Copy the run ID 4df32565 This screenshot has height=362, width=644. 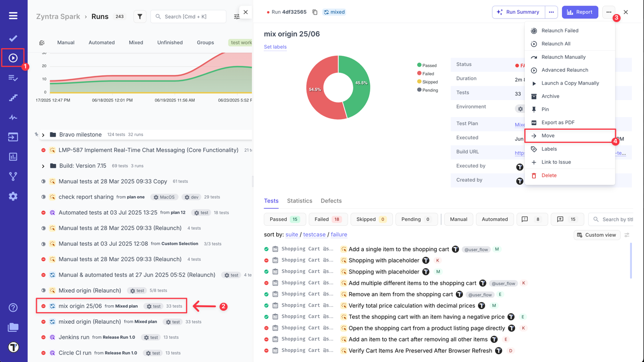[x=315, y=12]
